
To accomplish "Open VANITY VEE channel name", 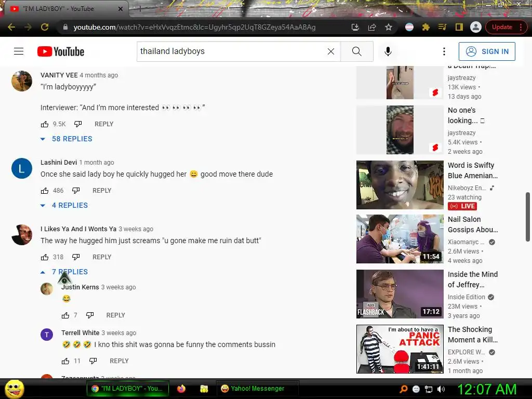I will click(59, 75).
